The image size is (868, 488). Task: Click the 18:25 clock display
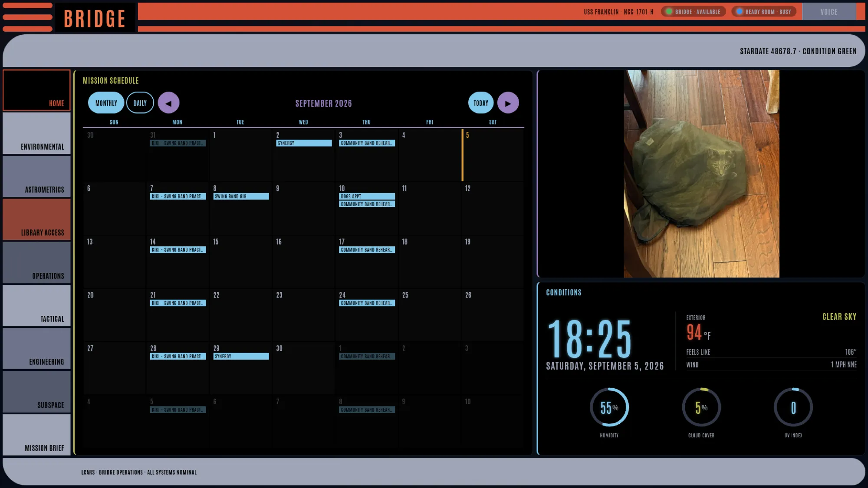point(589,339)
